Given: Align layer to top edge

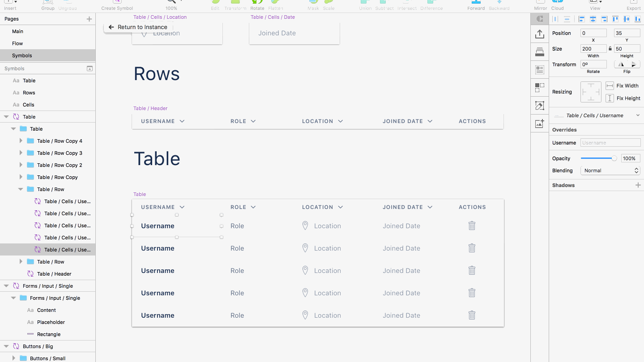Looking at the screenshot, I should 615,19.
